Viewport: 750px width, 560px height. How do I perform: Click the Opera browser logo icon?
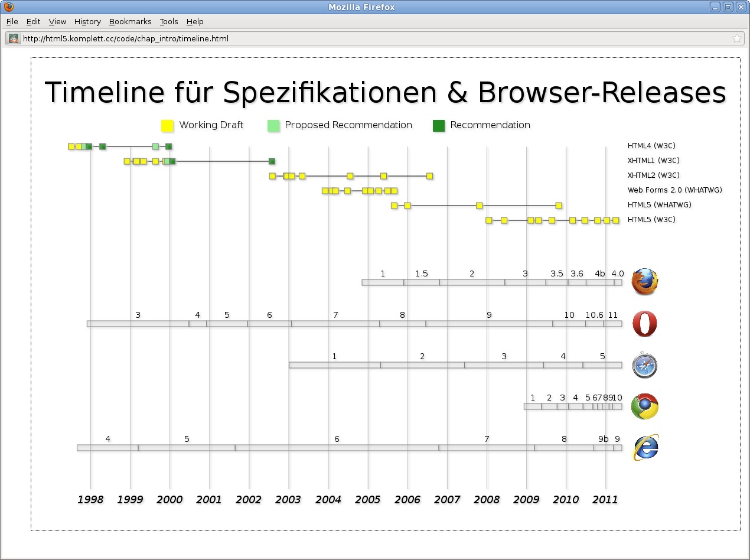pyautogui.click(x=644, y=324)
